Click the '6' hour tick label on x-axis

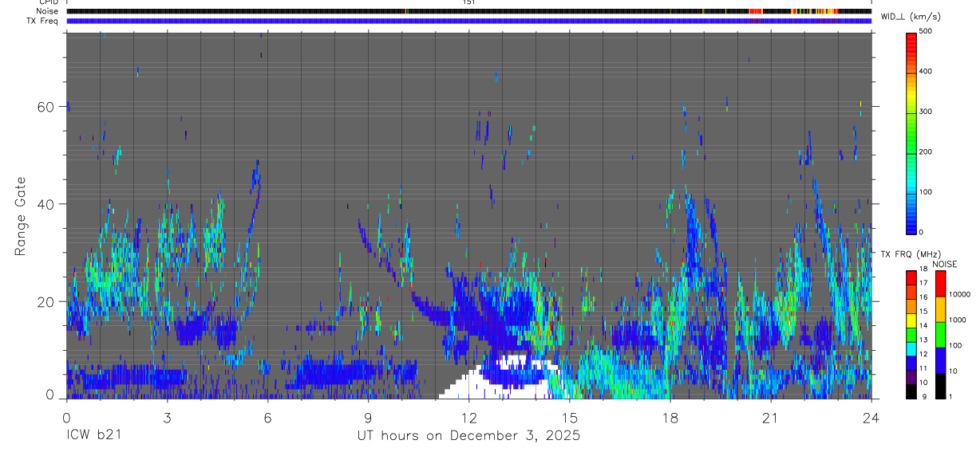[267, 417]
